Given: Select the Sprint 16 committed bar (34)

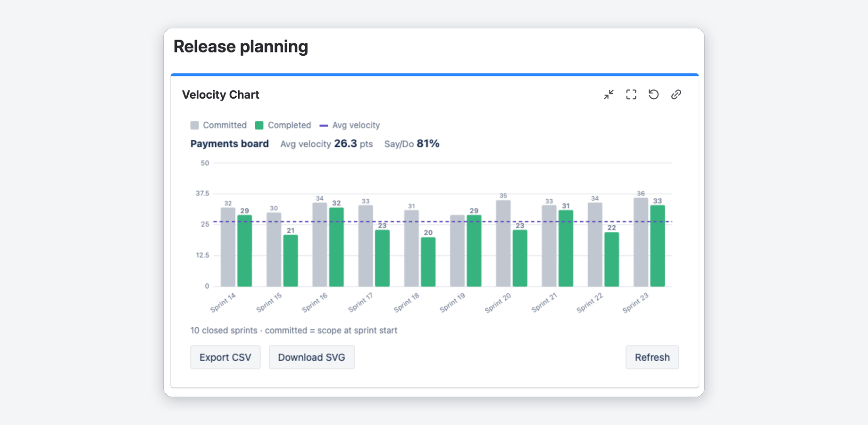Looking at the screenshot, I should [x=320, y=245].
